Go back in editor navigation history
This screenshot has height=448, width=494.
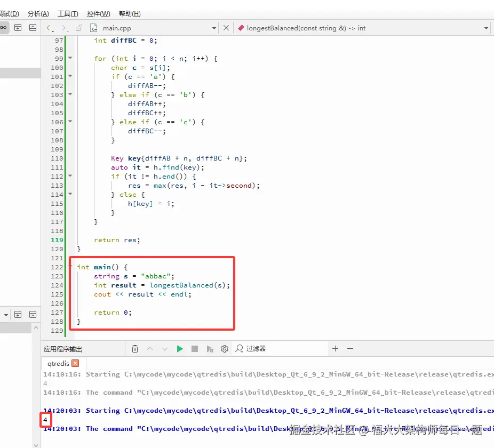coord(50,28)
